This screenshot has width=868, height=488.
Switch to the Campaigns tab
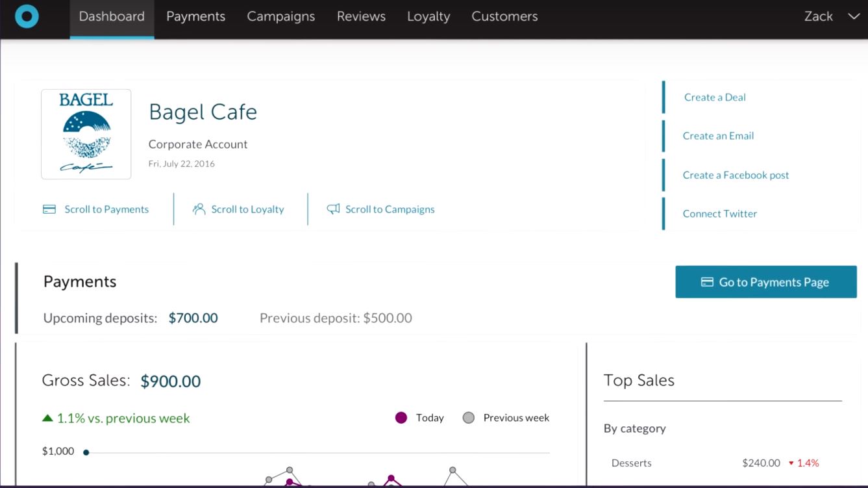(280, 17)
